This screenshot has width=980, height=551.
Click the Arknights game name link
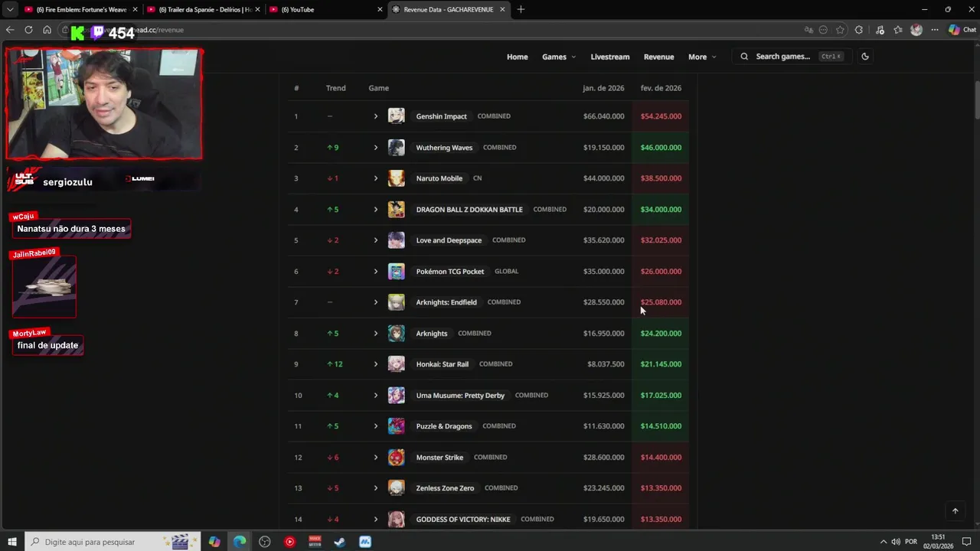(x=432, y=334)
